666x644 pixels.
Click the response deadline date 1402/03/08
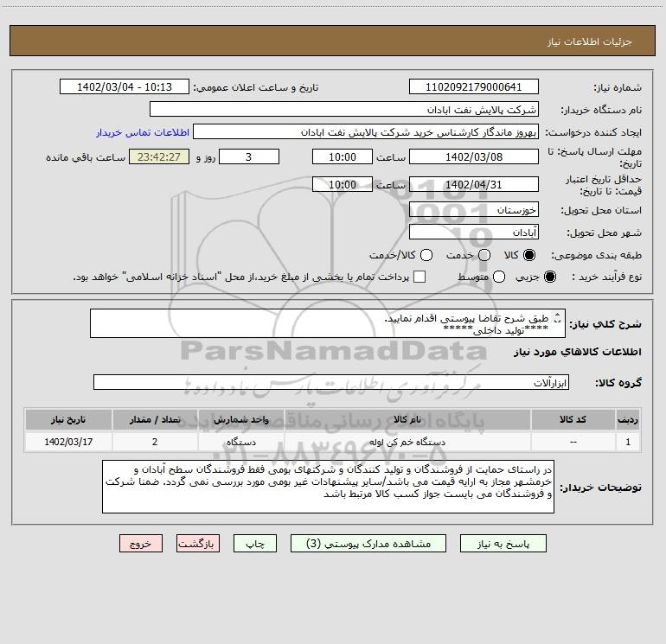coord(474,156)
